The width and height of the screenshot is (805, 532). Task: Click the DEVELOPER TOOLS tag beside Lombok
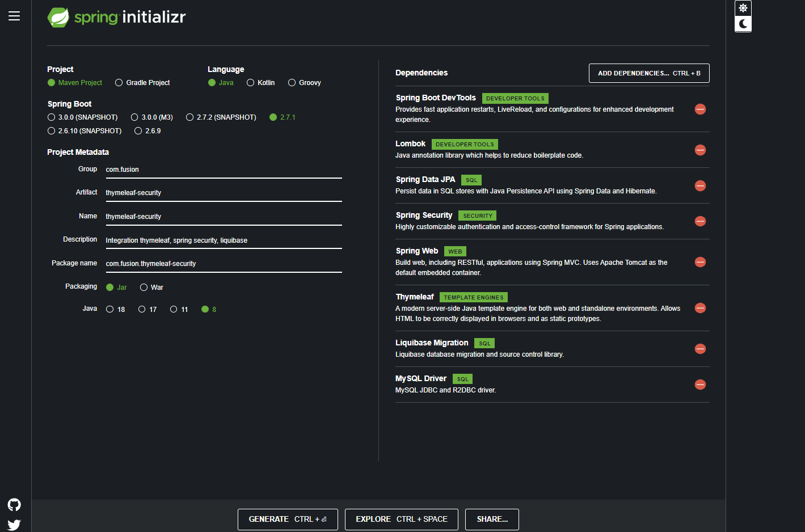tap(465, 145)
